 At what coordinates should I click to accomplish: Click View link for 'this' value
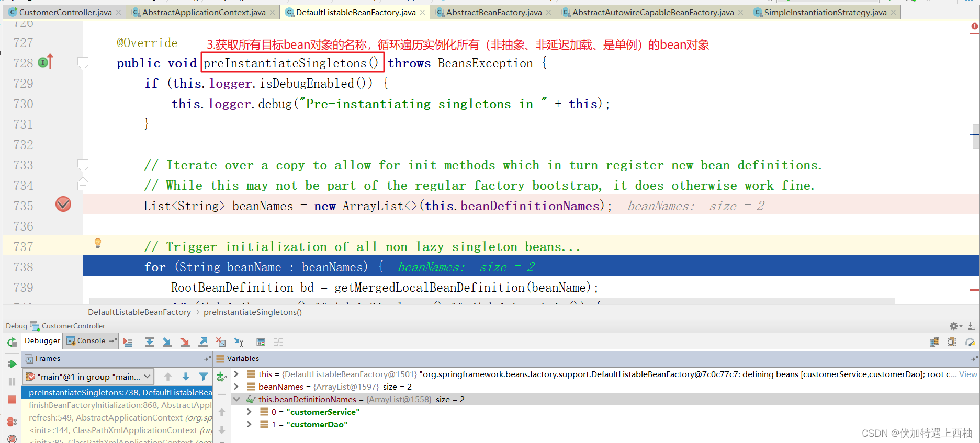967,374
